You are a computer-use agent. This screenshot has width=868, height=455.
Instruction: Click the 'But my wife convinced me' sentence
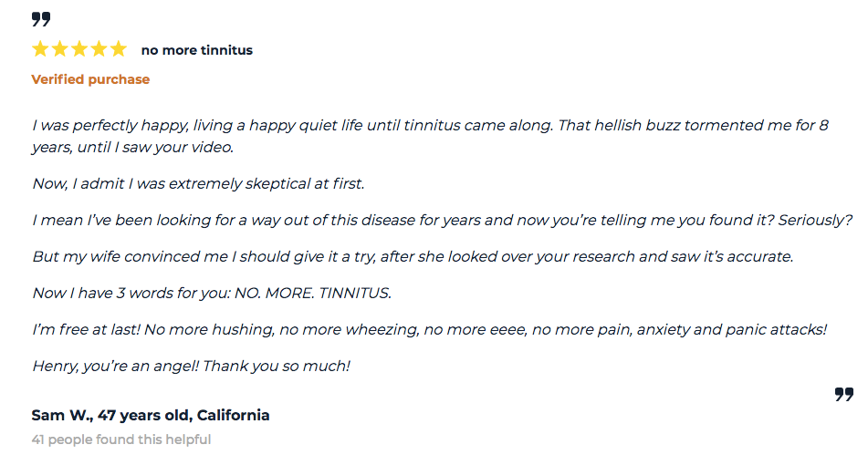(413, 256)
